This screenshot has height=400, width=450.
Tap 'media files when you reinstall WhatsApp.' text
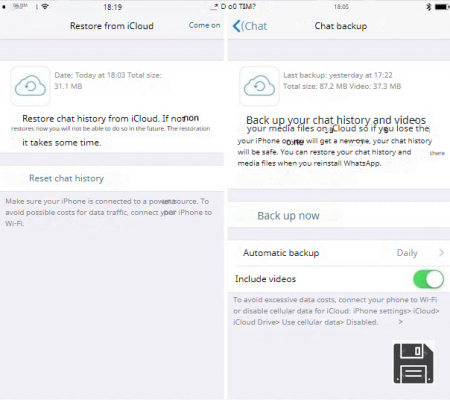[309, 163]
